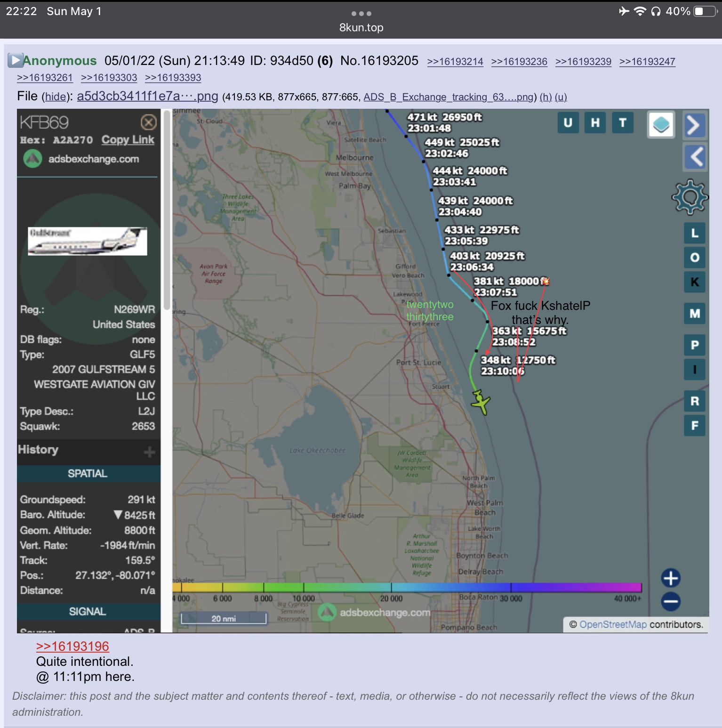
Task: Click the (h) file link
Action: (x=546, y=97)
